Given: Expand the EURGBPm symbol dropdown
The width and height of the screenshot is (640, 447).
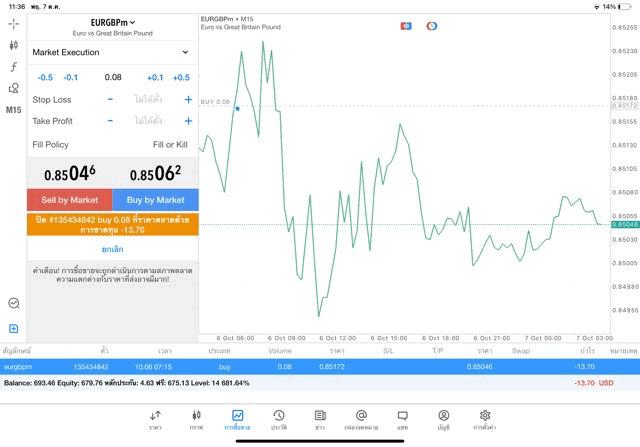Looking at the screenshot, I should tap(112, 22).
